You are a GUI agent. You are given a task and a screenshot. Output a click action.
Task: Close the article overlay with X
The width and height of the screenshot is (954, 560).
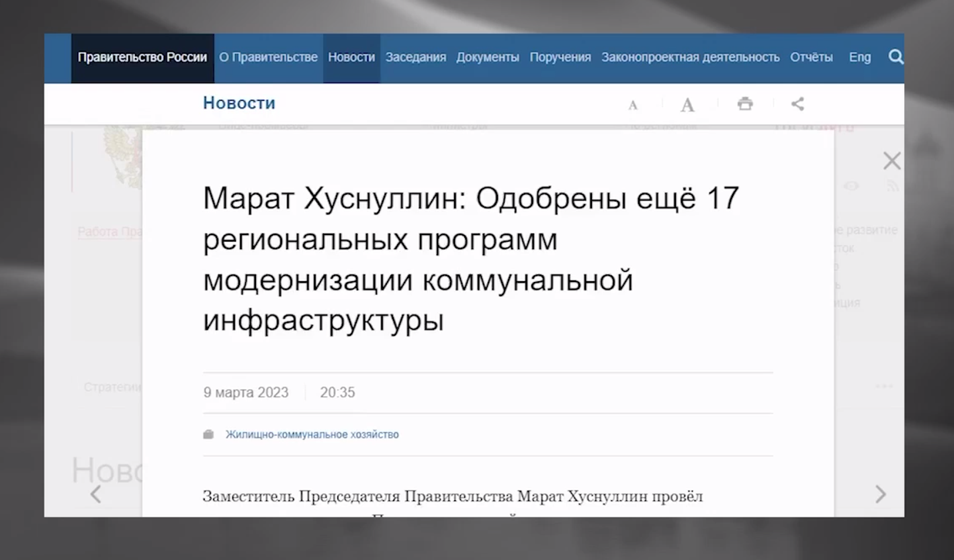click(892, 160)
